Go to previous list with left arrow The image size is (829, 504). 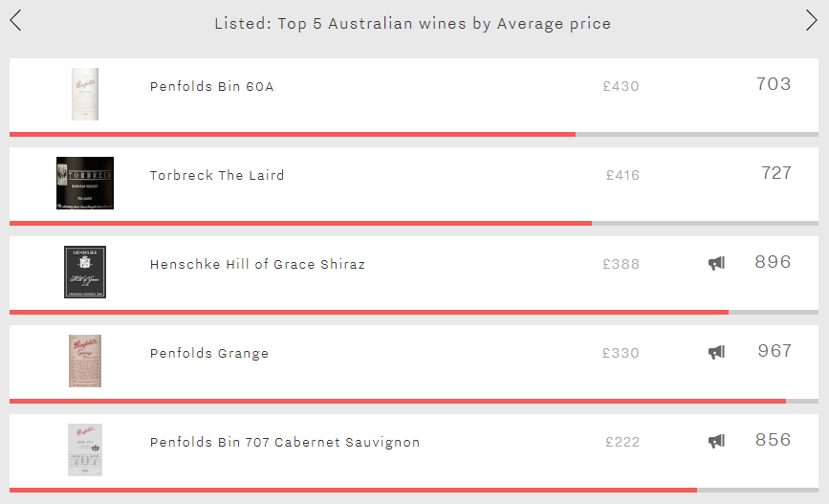16,21
